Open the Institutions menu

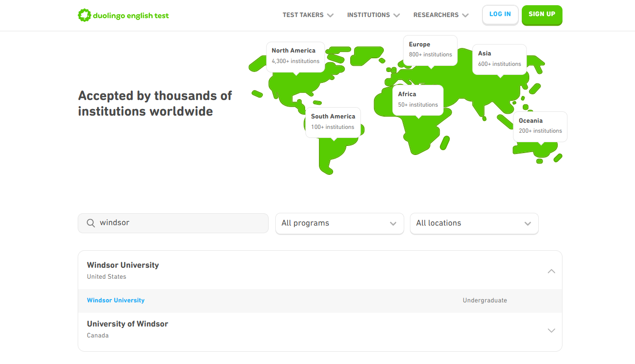click(373, 15)
